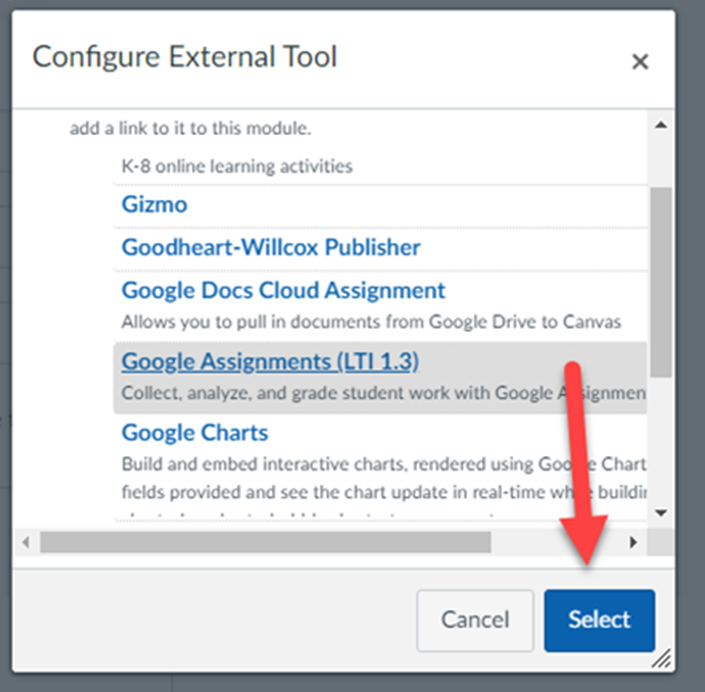The width and height of the screenshot is (705, 692).
Task: Open the Google Charts tool entry
Action: (x=195, y=433)
